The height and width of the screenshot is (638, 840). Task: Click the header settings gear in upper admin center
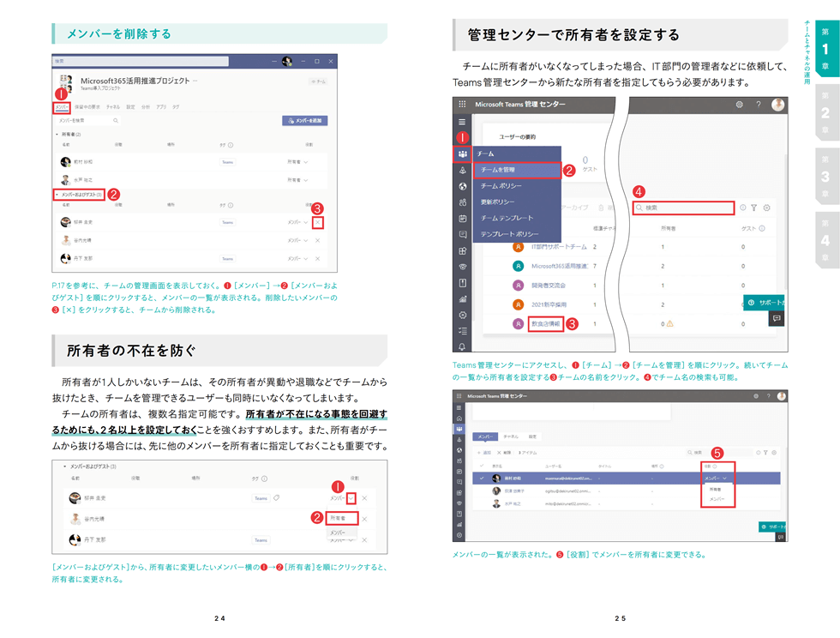(739, 105)
